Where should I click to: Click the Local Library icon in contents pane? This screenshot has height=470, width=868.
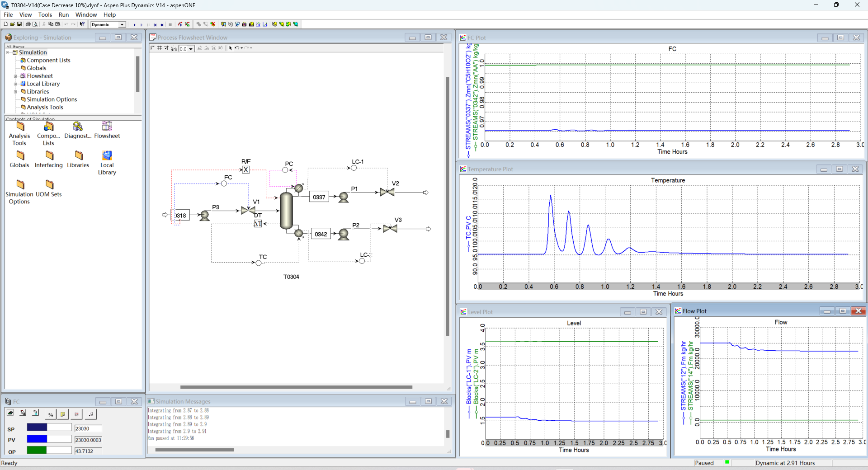pos(107,155)
